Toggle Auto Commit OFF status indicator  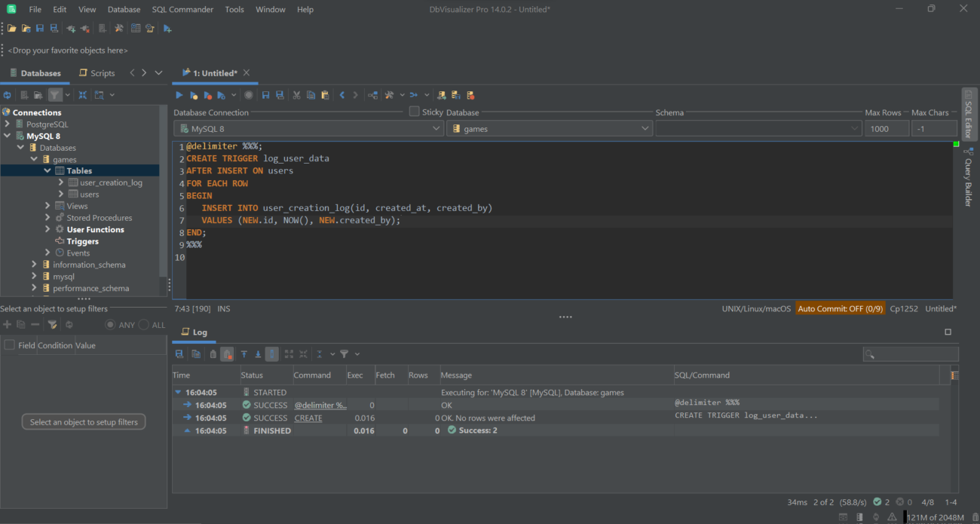click(841, 308)
